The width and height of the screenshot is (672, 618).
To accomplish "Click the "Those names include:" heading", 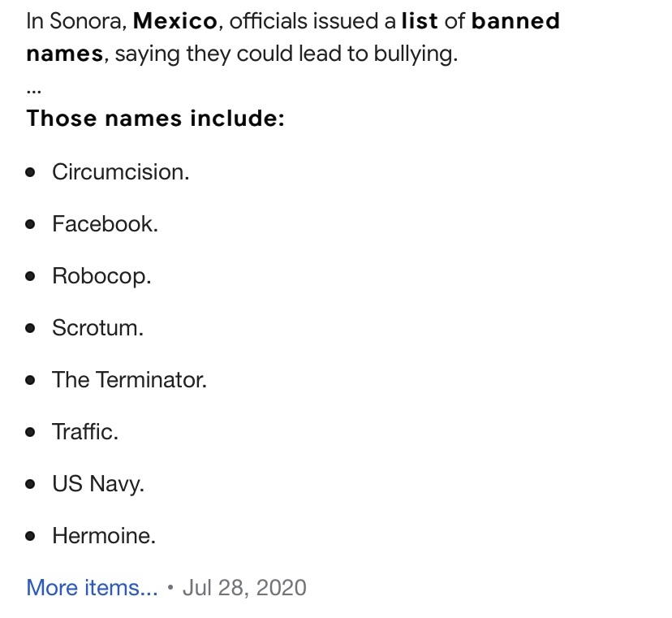I will point(156,118).
